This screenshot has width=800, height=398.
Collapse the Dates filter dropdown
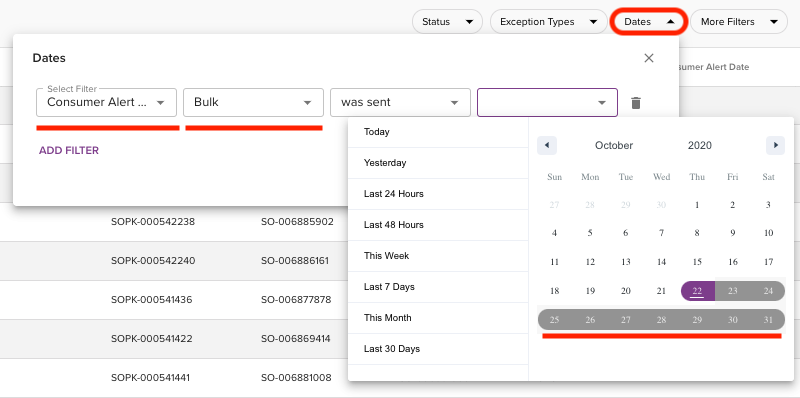click(x=649, y=21)
